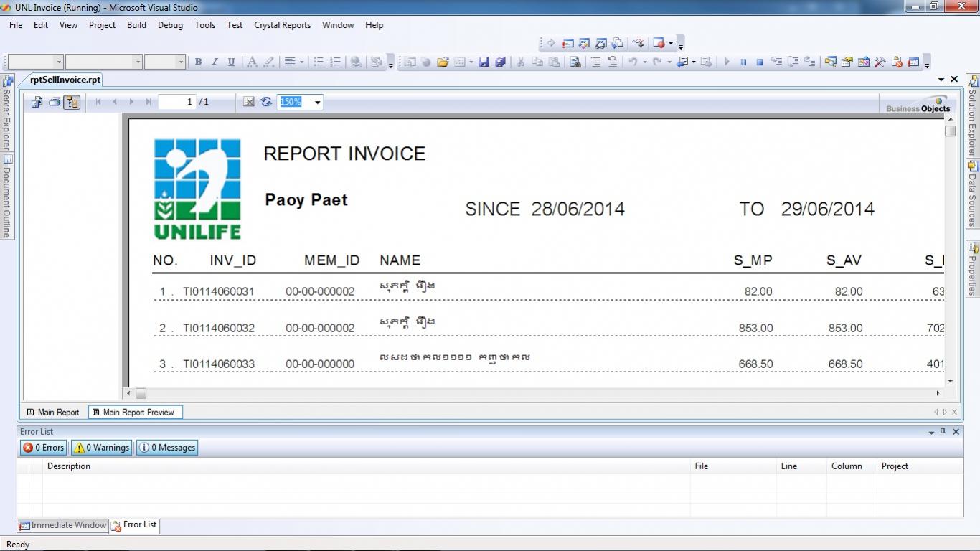
Task: Refresh the report preview
Action: coord(266,102)
